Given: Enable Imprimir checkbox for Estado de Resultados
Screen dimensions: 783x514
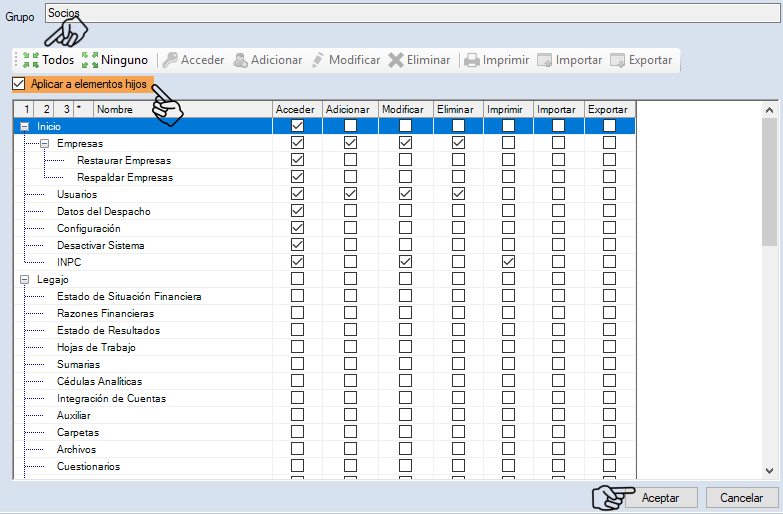Looking at the screenshot, I should 508,330.
